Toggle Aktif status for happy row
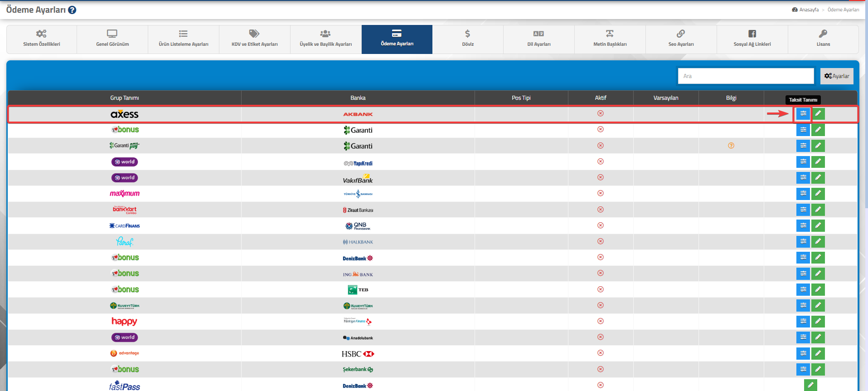The image size is (868, 391). tap(601, 321)
